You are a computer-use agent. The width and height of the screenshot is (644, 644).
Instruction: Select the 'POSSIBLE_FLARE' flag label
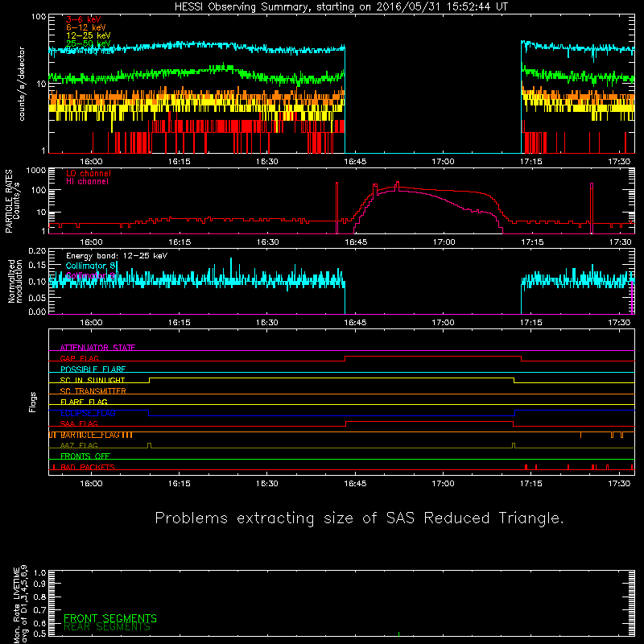(93, 369)
